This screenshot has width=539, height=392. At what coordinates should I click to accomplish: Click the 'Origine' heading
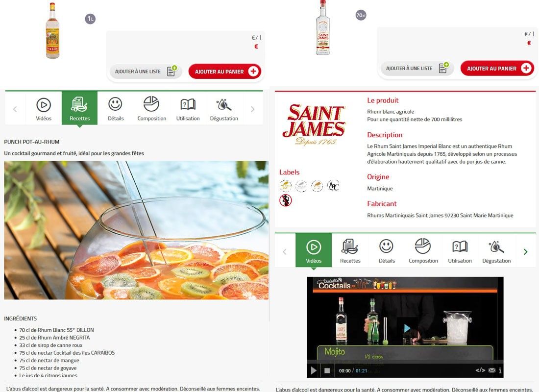click(378, 177)
